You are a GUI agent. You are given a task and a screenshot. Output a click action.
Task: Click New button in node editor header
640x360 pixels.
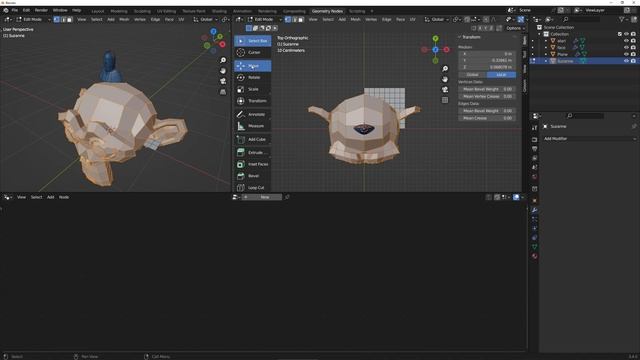(264, 197)
